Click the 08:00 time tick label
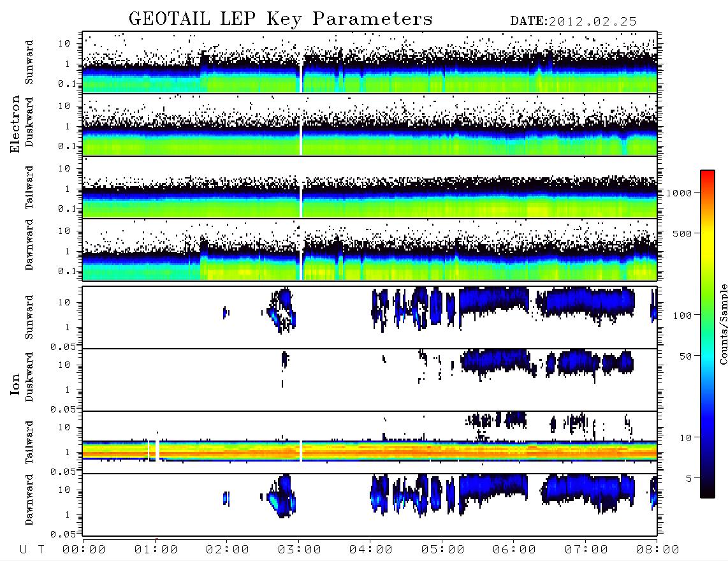The height and width of the screenshot is (561, 728). (658, 550)
